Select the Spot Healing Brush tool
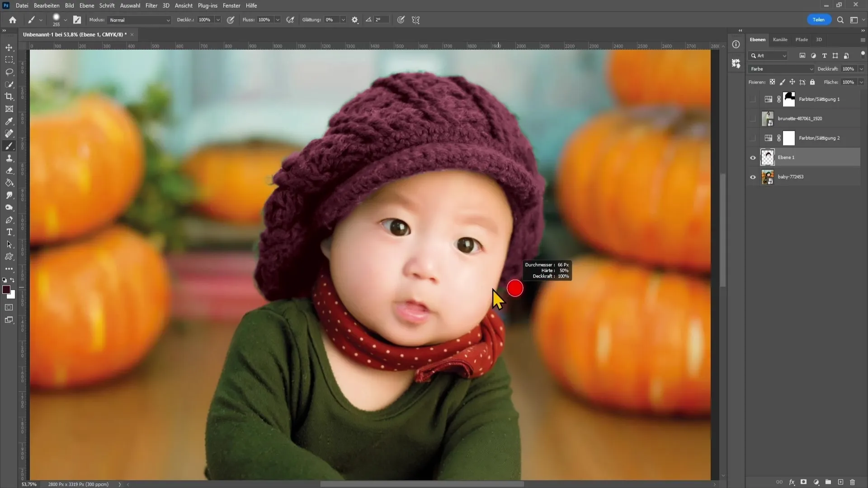Screen dimensions: 868x488 click(9, 133)
